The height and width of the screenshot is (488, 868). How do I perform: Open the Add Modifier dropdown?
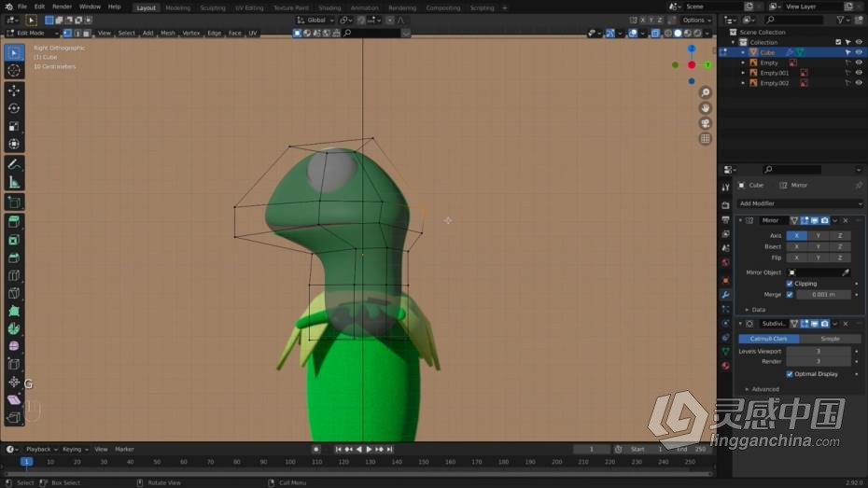(799, 203)
